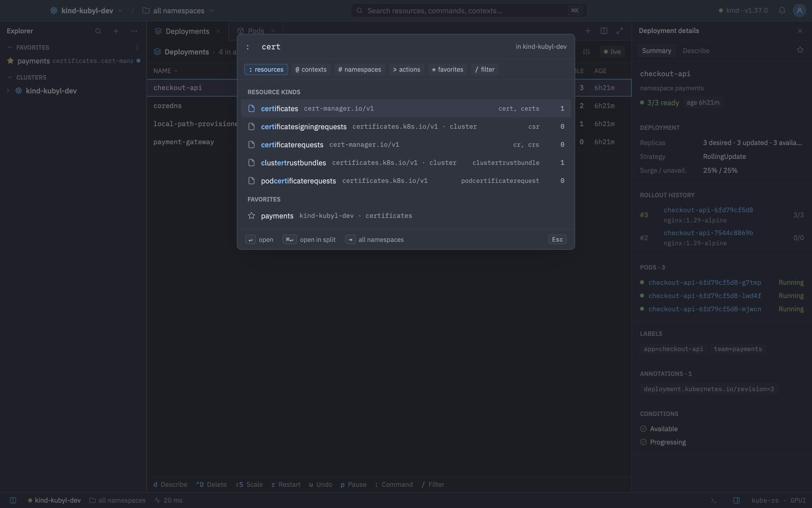Click star icon of payments favorite result
The height and width of the screenshot is (508, 812).
point(251,216)
